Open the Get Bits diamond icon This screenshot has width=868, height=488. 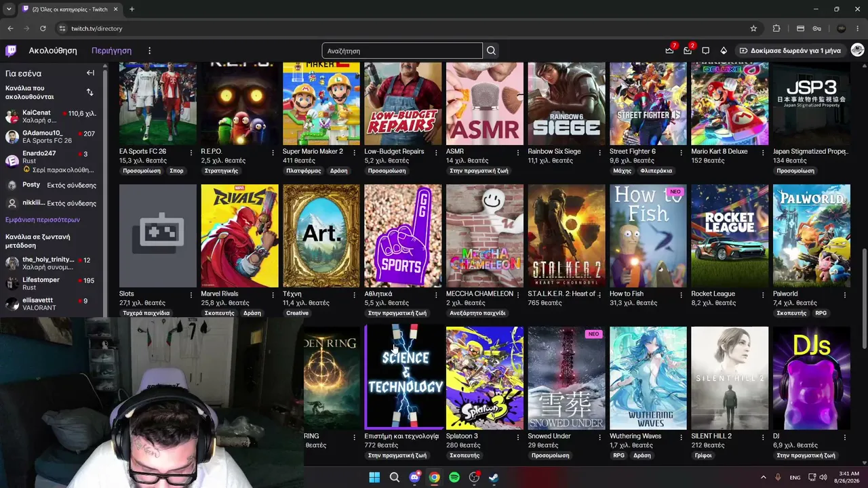(x=724, y=51)
